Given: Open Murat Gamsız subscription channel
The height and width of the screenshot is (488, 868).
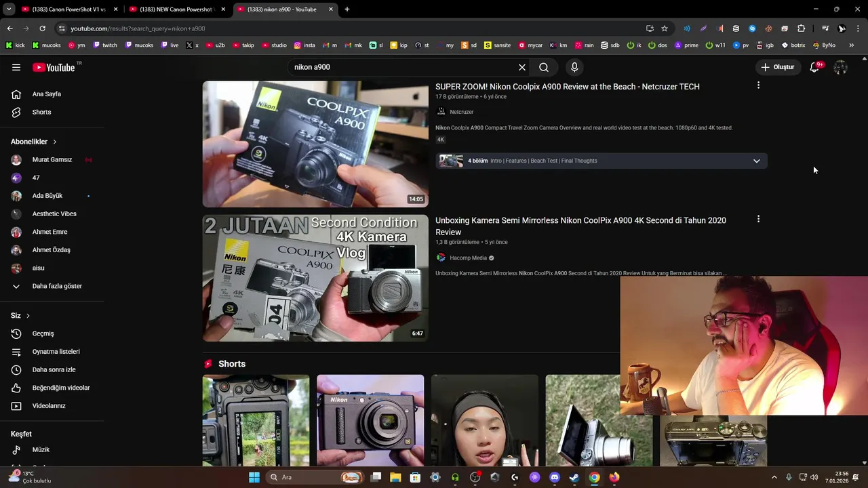Looking at the screenshot, I should 53,160.
